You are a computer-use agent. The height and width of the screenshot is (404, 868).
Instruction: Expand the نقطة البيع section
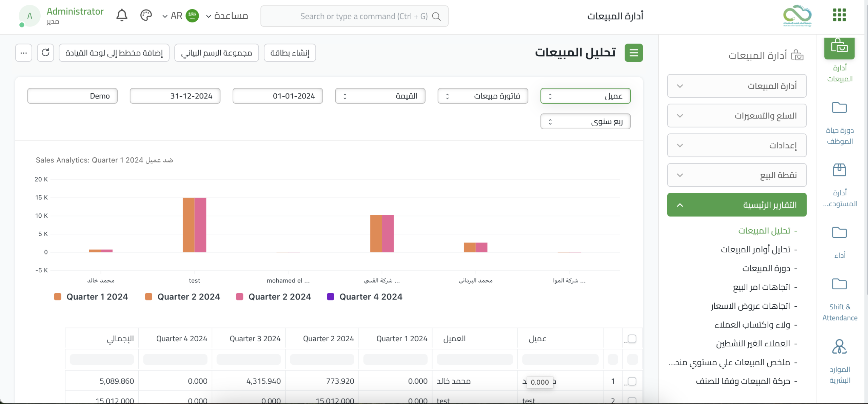[x=736, y=175]
